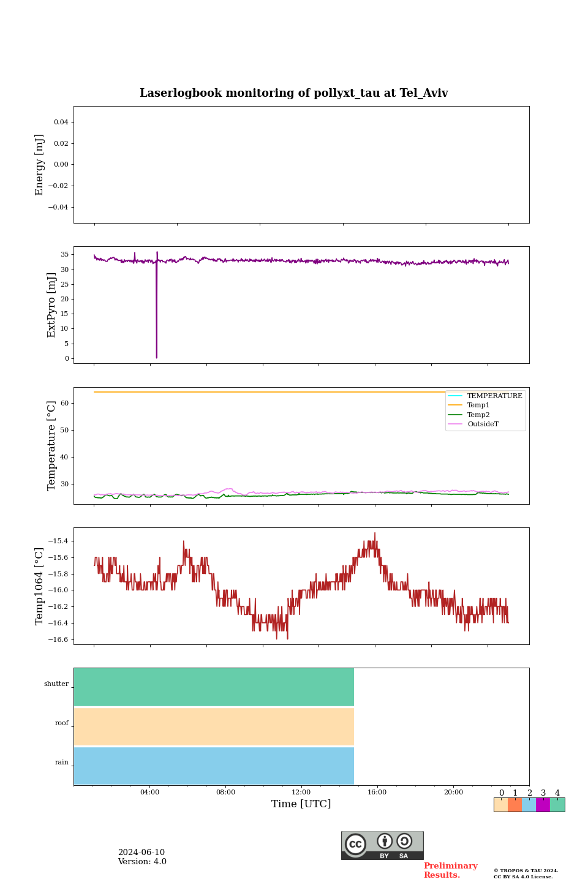
Task: Click the red Preliminary Results text
Action: pyautogui.click(x=450, y=870)
